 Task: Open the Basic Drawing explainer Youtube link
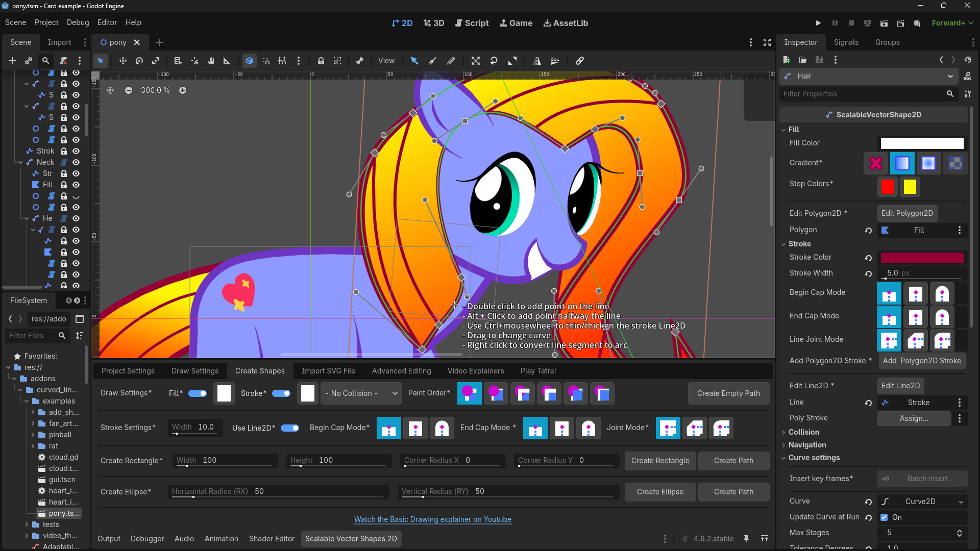coord(433,519)
